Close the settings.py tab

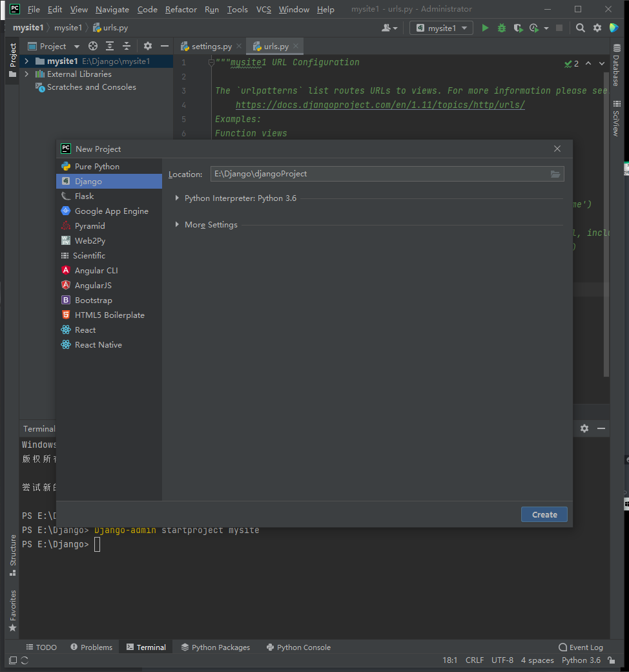coord(239,47)
